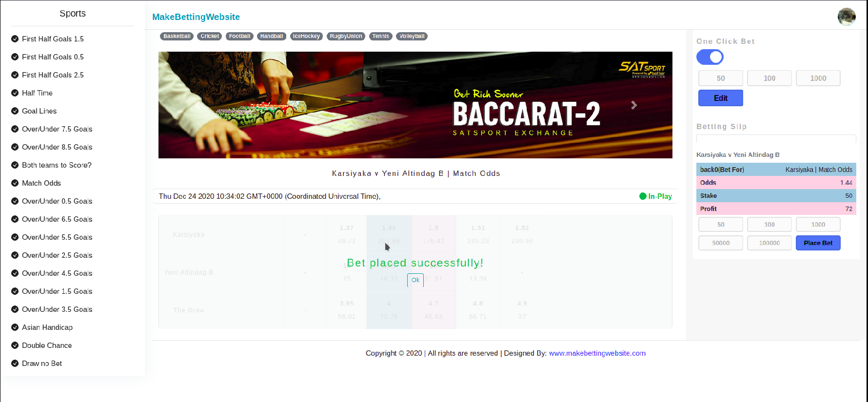Click the check icon beside First Half Goals 1.5
Image resolution: width=868 pixels, height=402 pixels.
tap(15, 39)
